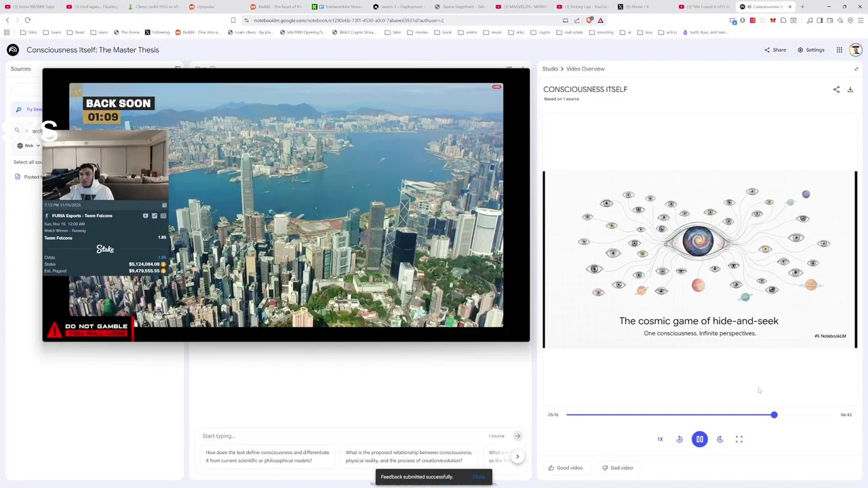Click the Pasted text source entry
Viewport: 868px width, 488px height.
[28, 177]
